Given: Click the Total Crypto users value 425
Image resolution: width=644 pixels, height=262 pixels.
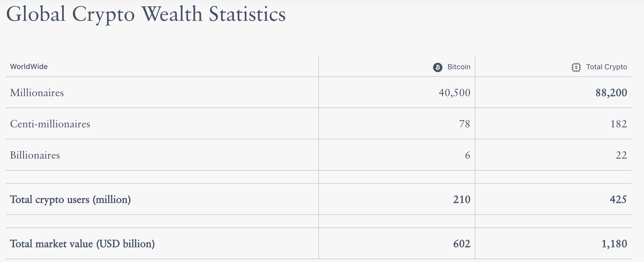Looking at the screenshot, I should coord(618,199).
